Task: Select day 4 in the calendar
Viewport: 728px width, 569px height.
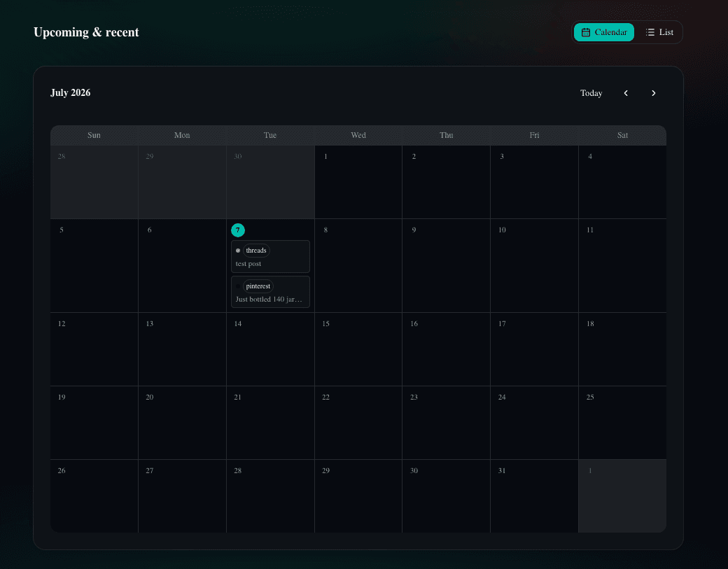Action: tap(622, 182)
